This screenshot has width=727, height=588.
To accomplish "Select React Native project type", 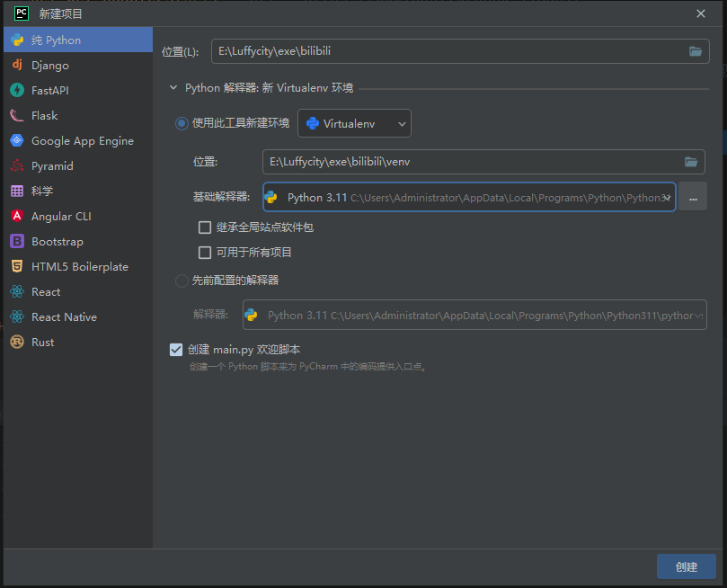I will tap(78, 316).
